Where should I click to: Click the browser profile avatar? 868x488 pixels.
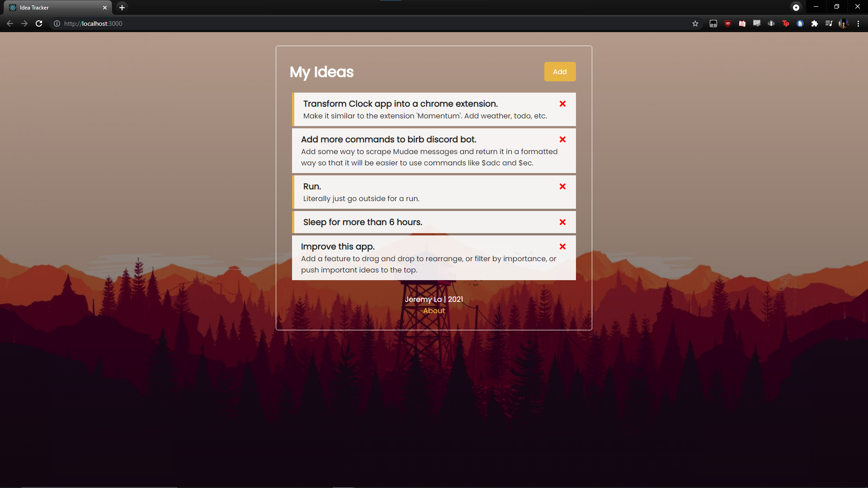tap(844, 23)
